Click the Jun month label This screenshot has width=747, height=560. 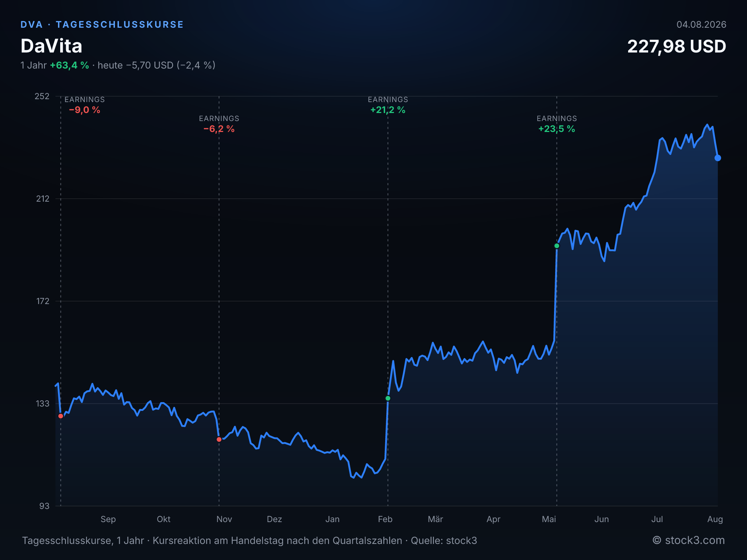[x=602, y=519]
